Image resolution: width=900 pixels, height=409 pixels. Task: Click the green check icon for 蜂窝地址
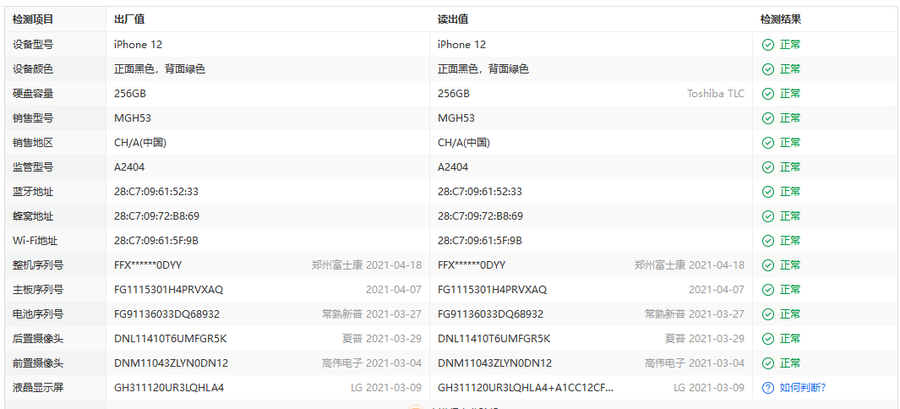(x=768, y=216)
